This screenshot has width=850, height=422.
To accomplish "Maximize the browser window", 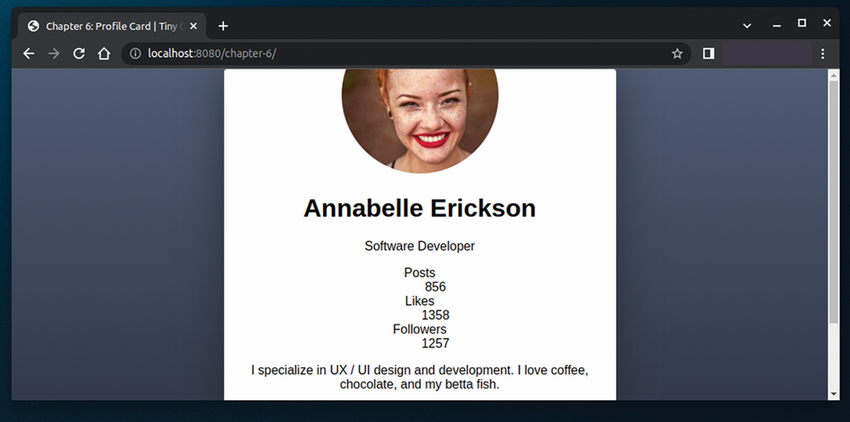I will click(x=802, y=23).
